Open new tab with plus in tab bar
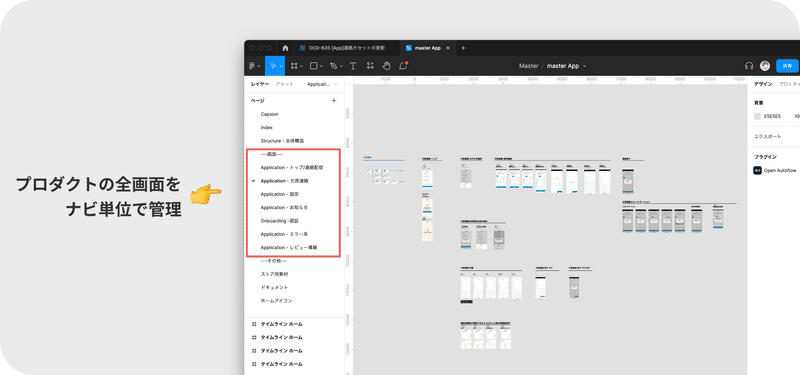 (463, 48)
